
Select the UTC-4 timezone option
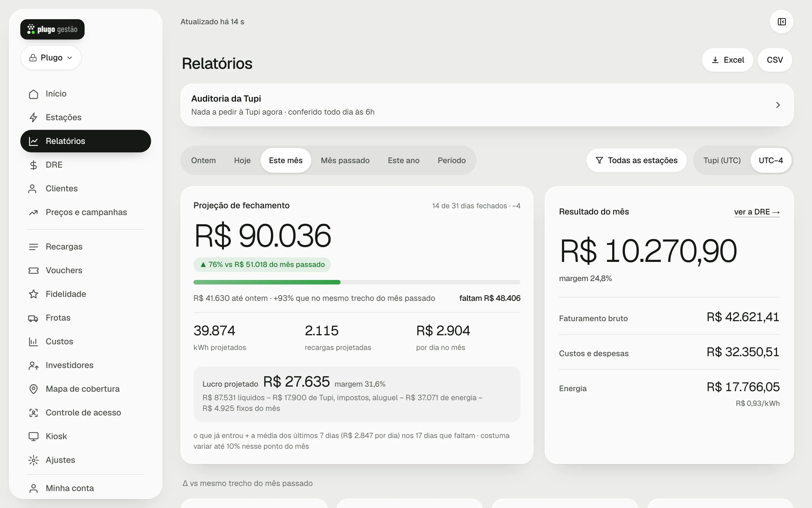771,161
